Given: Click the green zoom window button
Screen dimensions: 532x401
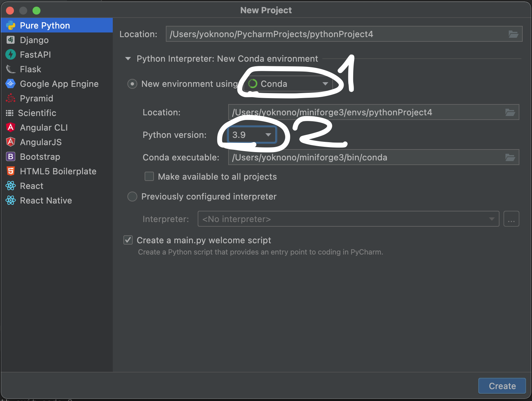Looking at the screenshot, I should pyautogui.click(x=36, y=11).
